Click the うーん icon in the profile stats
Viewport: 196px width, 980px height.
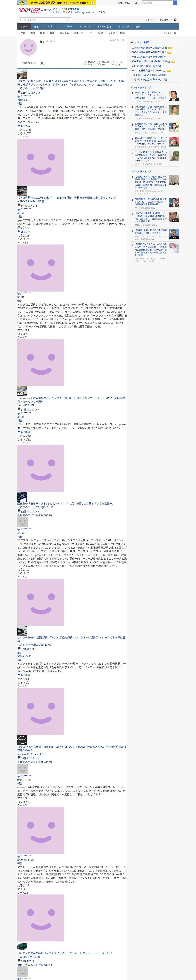tap(113, 63)
